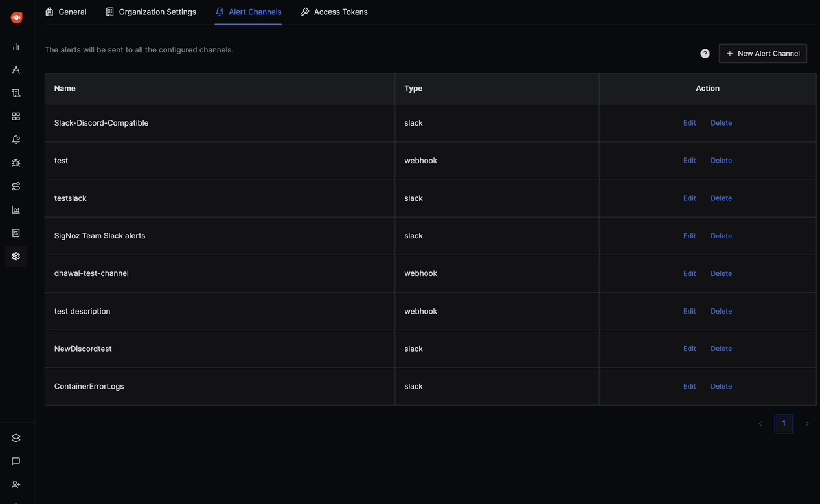The height and width of the screenshot is (504, 820).
Task: Click the dhawal-test-channel name cell
Action: pos(220,273)
